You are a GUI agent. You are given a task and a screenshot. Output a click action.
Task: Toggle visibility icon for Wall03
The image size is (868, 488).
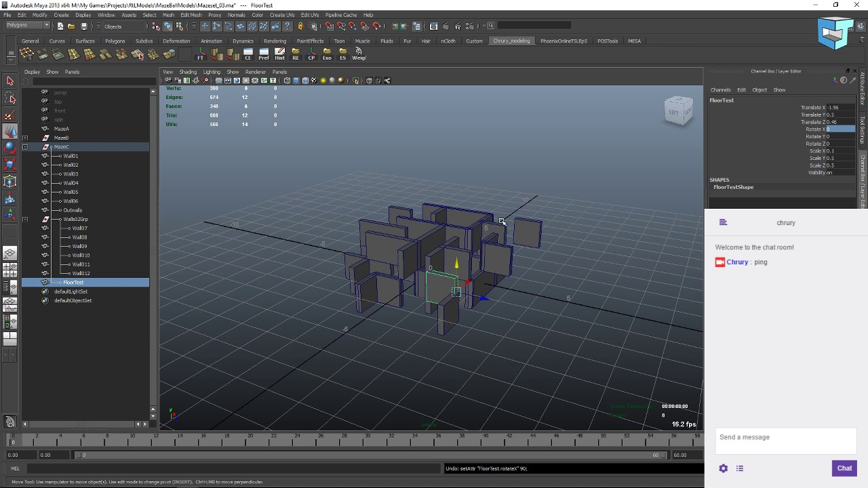point(45,174)
